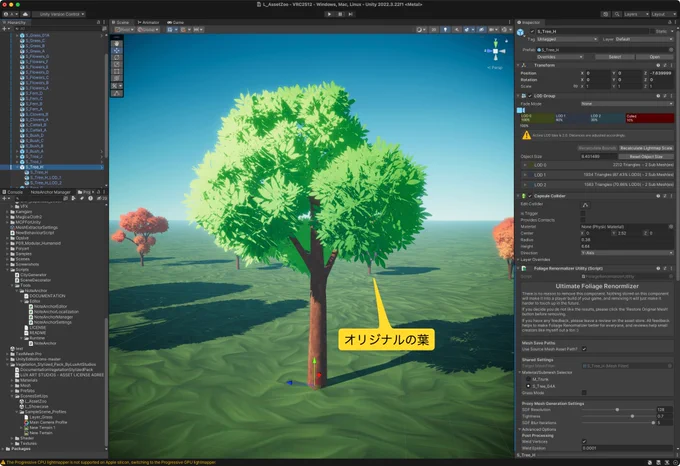Viewport: 680px width, 466px height.
Task: Click the prefab Select button
Action: [615, 57]
